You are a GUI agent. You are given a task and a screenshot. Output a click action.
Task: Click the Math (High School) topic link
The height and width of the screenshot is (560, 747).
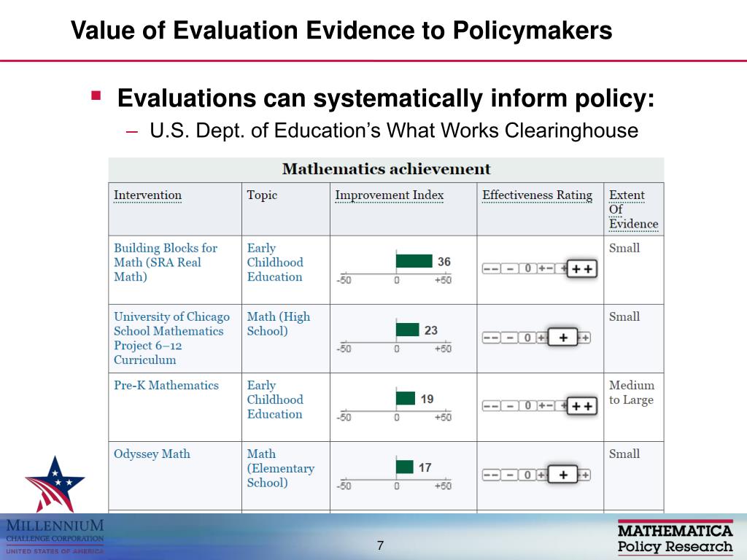coord(278,324)
